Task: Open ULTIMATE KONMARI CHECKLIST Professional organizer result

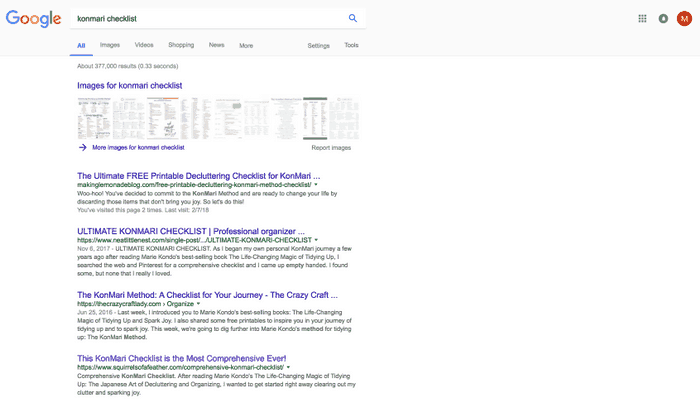Action: 191,231
